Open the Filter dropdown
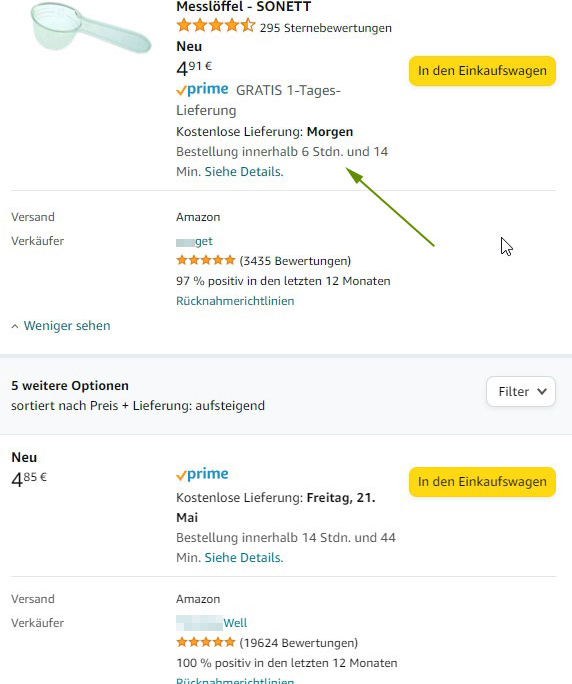The height and width of the screenshot is (684, 572). click(x=521, y=391)
